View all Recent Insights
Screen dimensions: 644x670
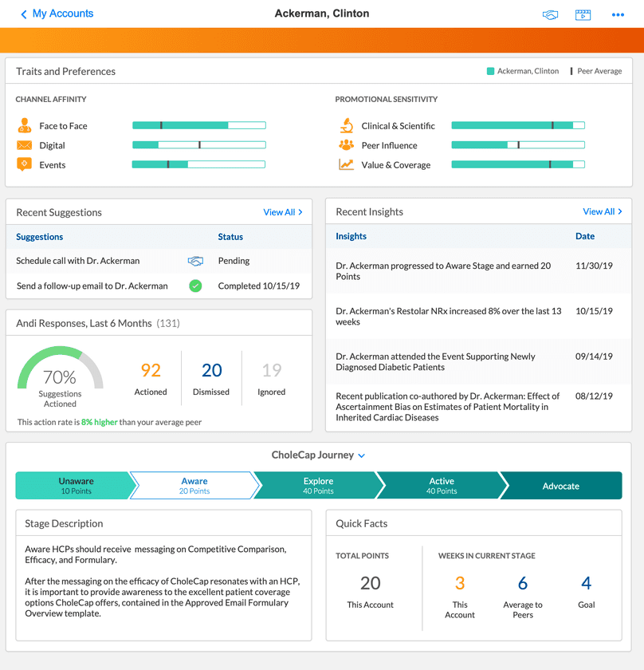pos(602,211)
